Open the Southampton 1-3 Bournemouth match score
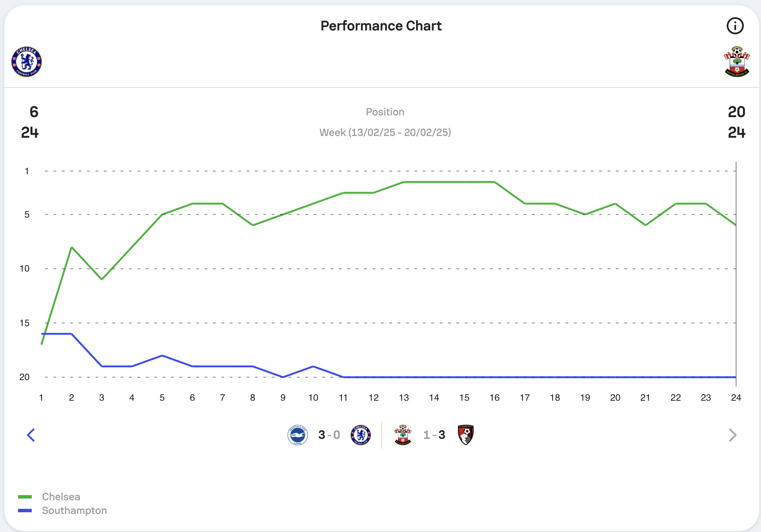The height and width of the screenshot is (532, 761). pos(434,435)
